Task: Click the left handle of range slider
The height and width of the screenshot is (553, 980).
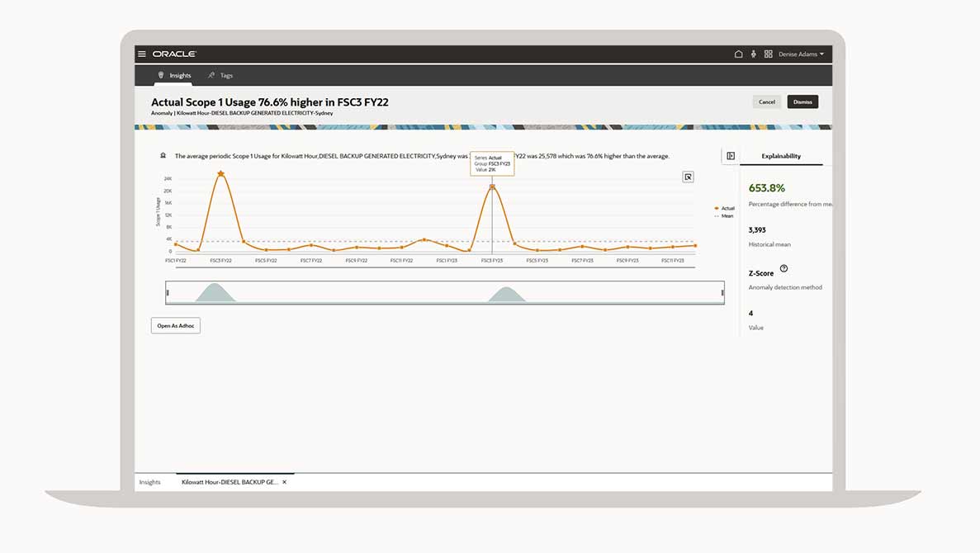Action: [168, 293]
